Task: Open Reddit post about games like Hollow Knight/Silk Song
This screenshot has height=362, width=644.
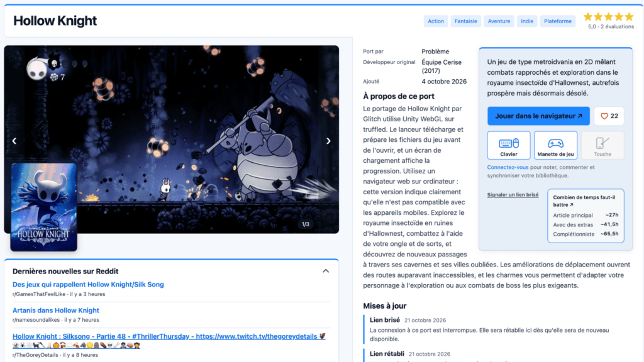Action: [x=88, y=285]
